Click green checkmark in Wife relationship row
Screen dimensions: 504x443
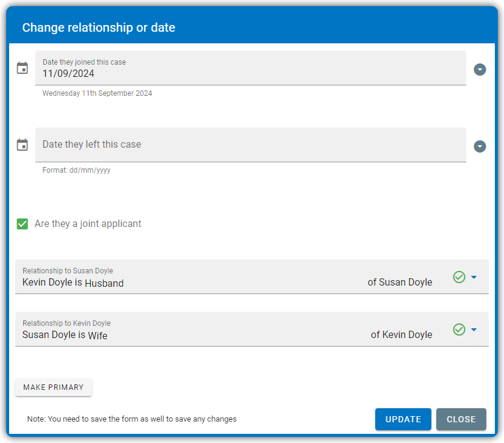pos(459,329)
